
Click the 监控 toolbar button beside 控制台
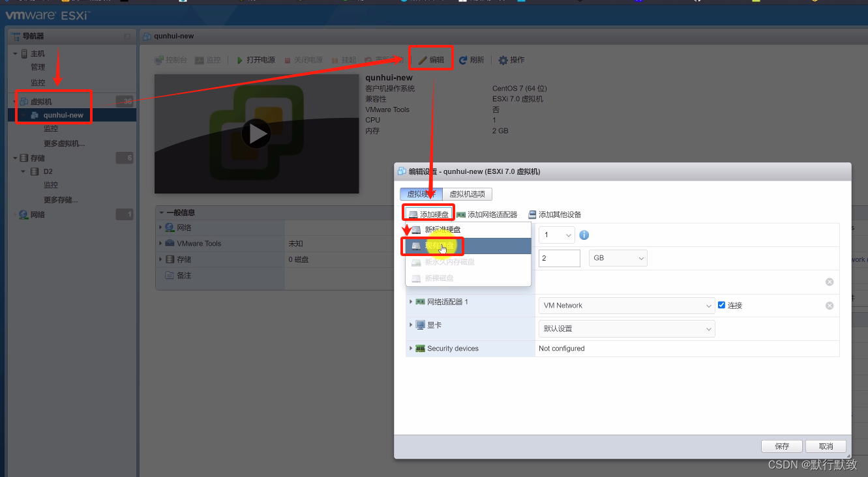point(208,60)
